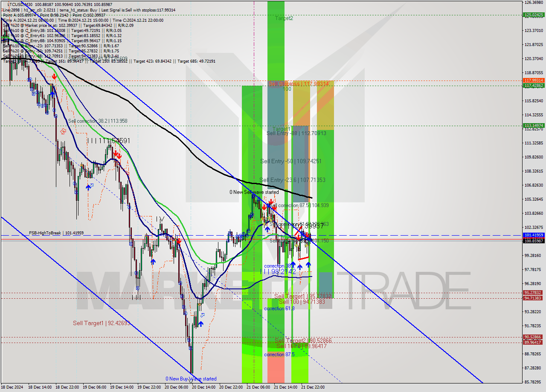Click the 'Sell Target1 | 95.27832' label
Image resolution: width=546 pixels, height=392 pixels.
pos(302,296)
